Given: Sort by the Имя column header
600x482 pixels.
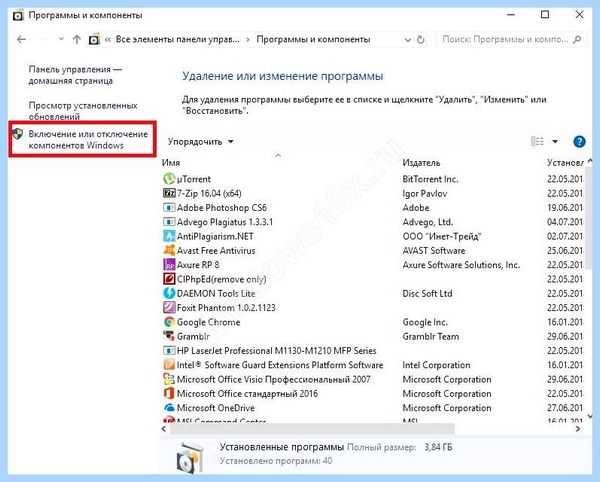Looking at the screenshot, I should click(171, 163).
